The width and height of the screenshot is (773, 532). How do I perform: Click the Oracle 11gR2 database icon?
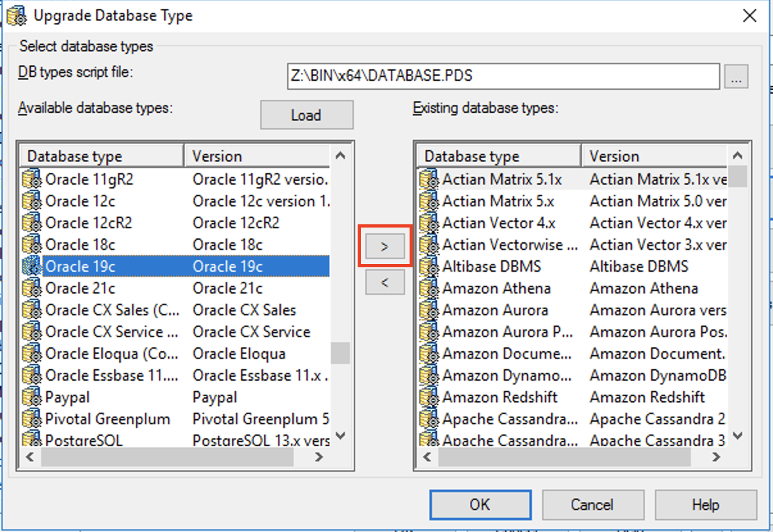31,179
